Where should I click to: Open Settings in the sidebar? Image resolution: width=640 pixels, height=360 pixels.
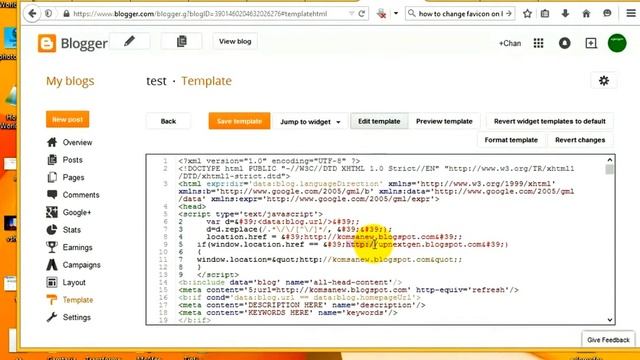tap(77, 318)
